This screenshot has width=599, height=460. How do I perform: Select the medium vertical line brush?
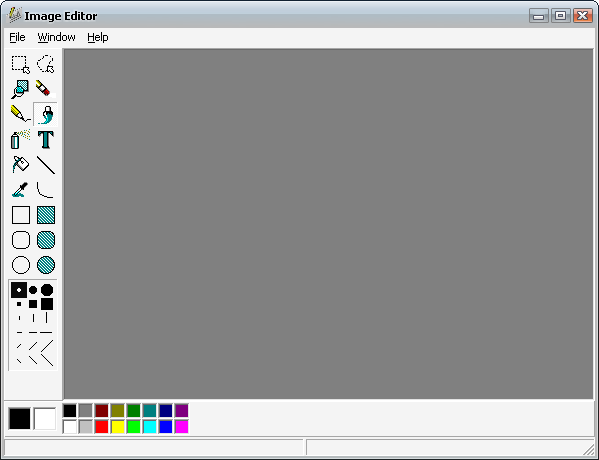33,318
